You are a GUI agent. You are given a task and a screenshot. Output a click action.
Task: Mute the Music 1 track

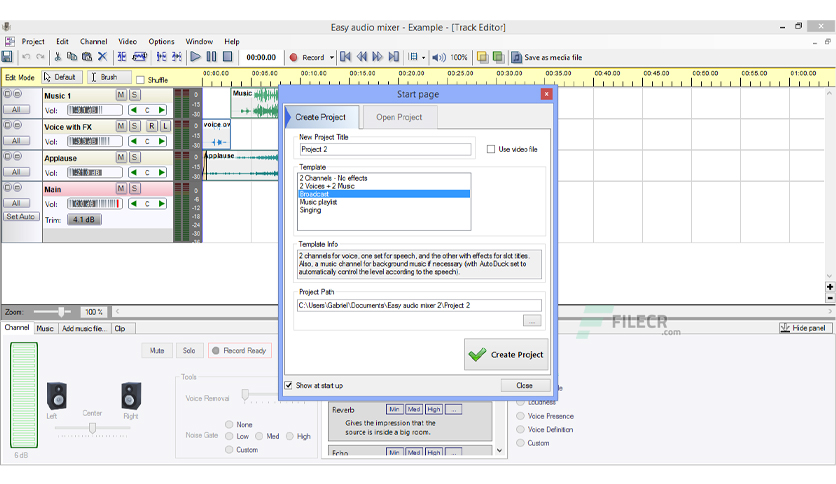point(121,95)
